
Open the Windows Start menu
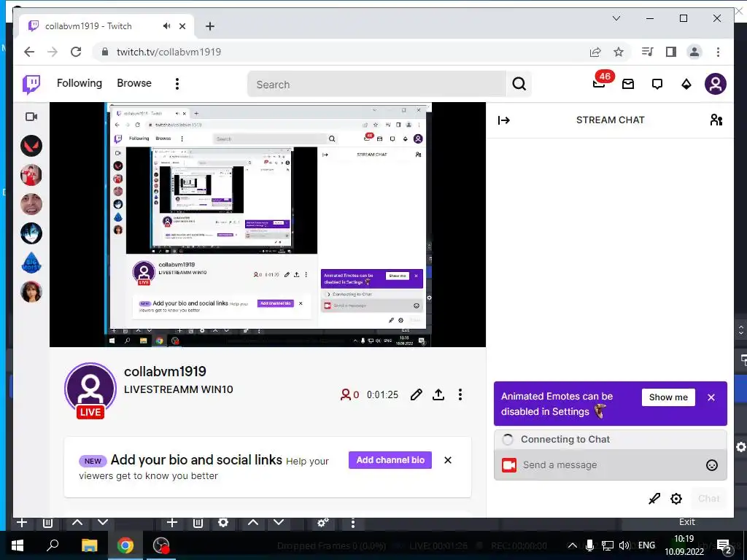pyautogui.click(x=18, y=545)
